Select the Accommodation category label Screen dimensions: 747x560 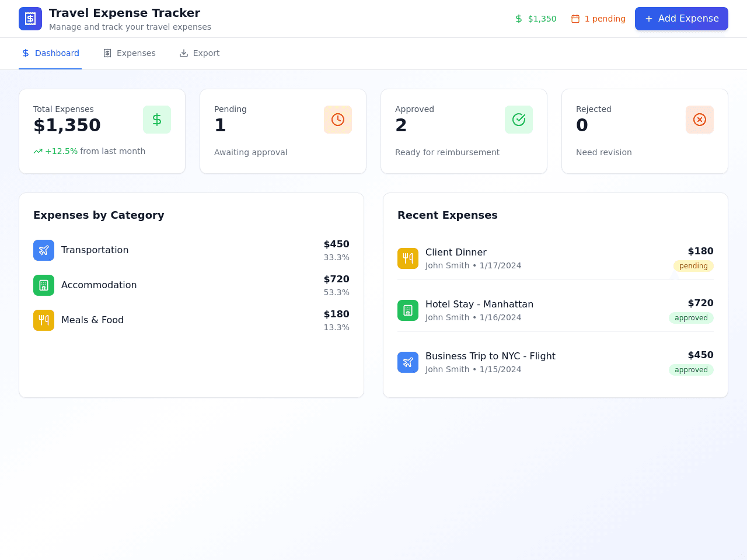pos(99,285)
